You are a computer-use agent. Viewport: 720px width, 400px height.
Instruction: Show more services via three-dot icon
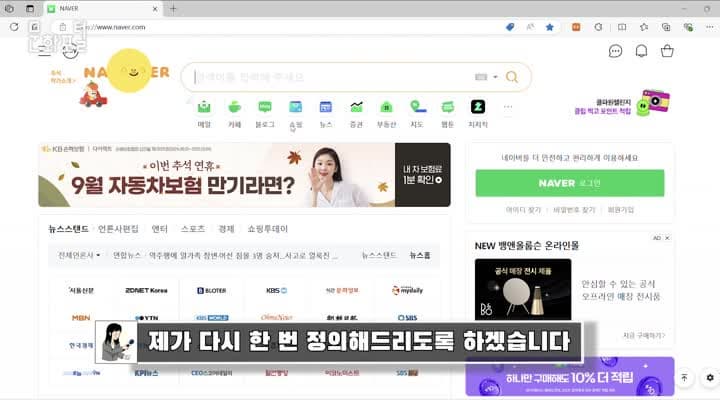coord(508,107)
